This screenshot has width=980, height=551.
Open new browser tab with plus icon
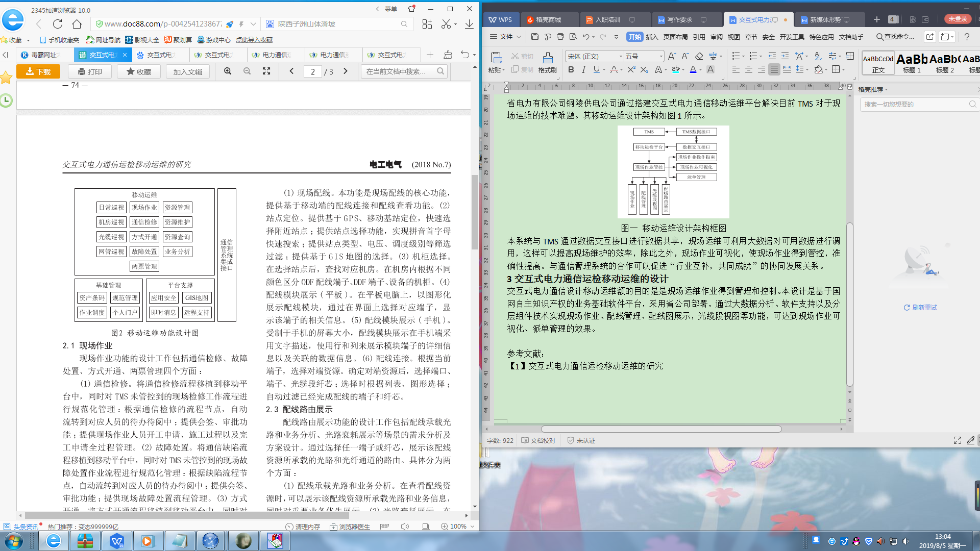coord(430,55)
